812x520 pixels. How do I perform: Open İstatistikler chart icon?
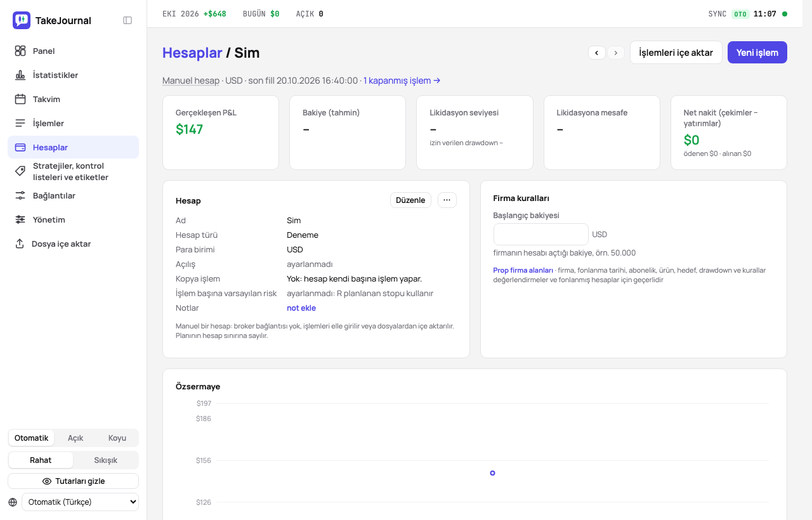[20, 75]
